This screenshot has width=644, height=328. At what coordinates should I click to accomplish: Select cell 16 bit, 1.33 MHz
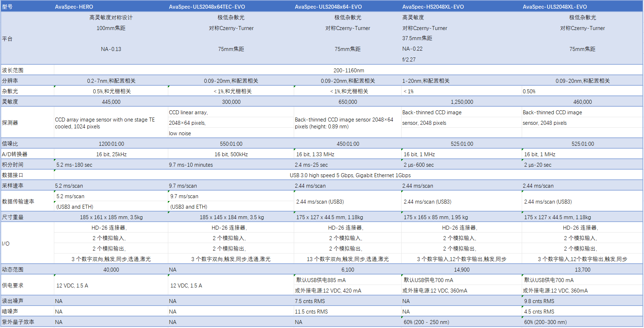[348, 154]
